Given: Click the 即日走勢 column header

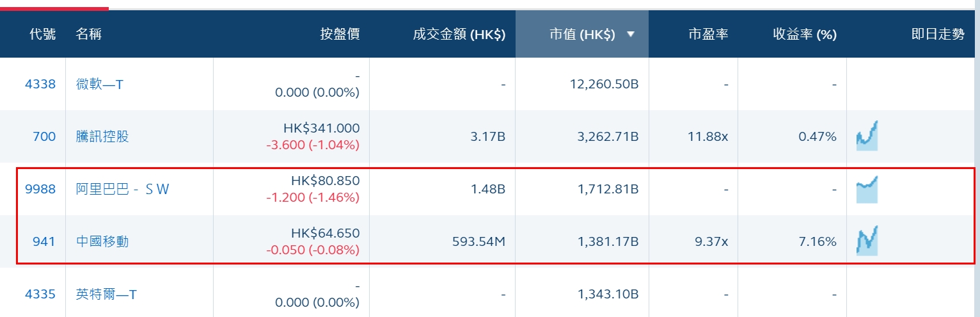Looking at the screenshot, I should [937, 35].
